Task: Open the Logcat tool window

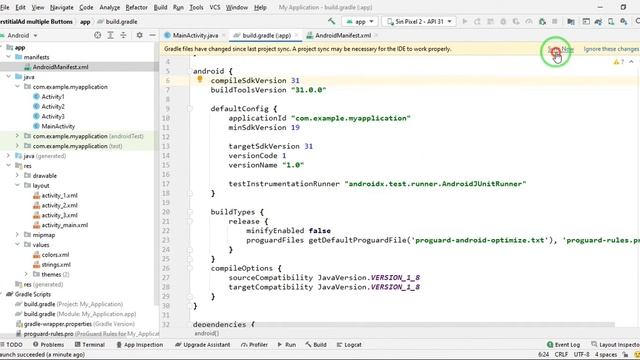Action: tap(349, 344)
